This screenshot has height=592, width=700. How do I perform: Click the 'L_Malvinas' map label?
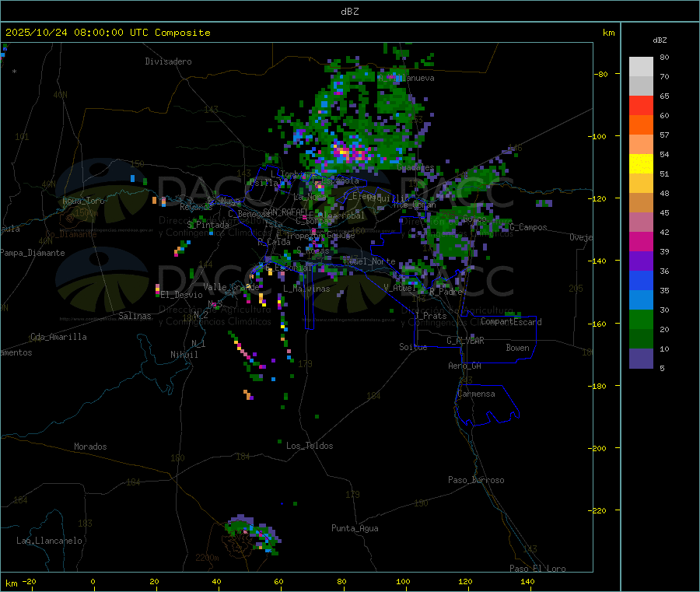(306, 289)
